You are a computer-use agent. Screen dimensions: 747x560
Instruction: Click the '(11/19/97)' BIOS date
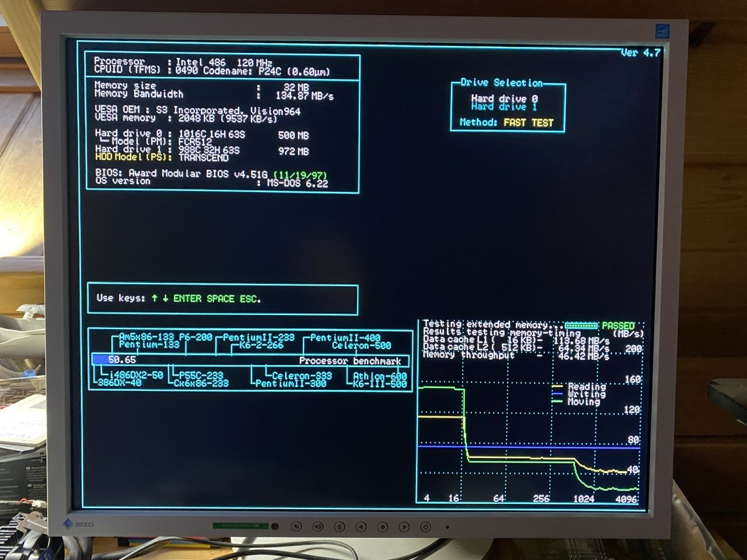click(301, 174)
